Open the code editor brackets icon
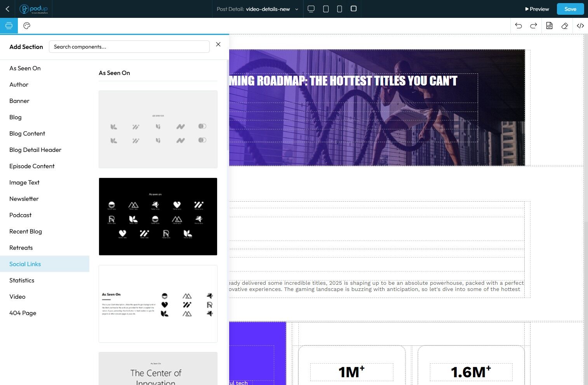This screenshot has width=588, height=385. [x=580, y=26]
